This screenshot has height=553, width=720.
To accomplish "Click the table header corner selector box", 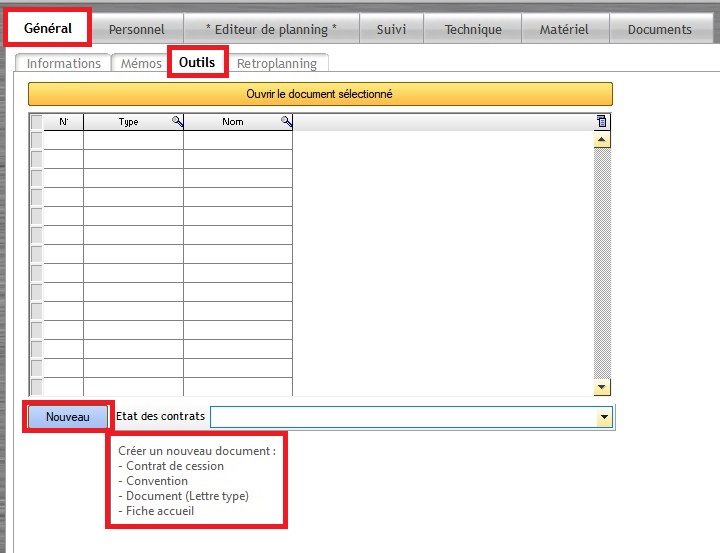I will 36,122.
